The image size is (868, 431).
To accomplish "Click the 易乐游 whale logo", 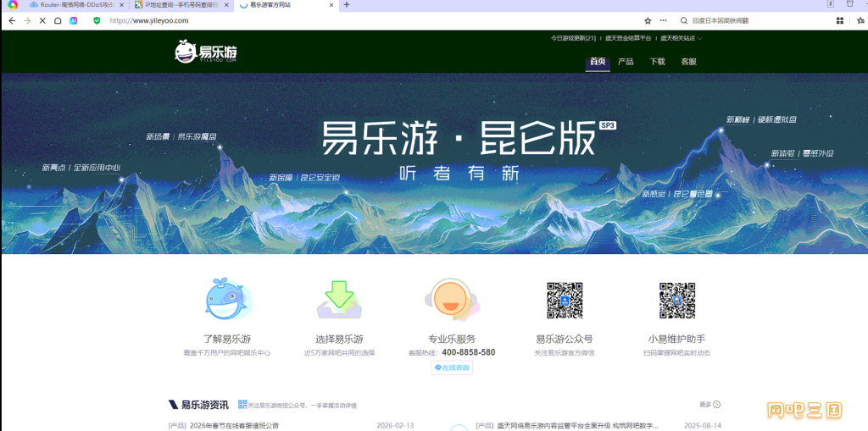I will pyautogui.click(x=206, y=52).
